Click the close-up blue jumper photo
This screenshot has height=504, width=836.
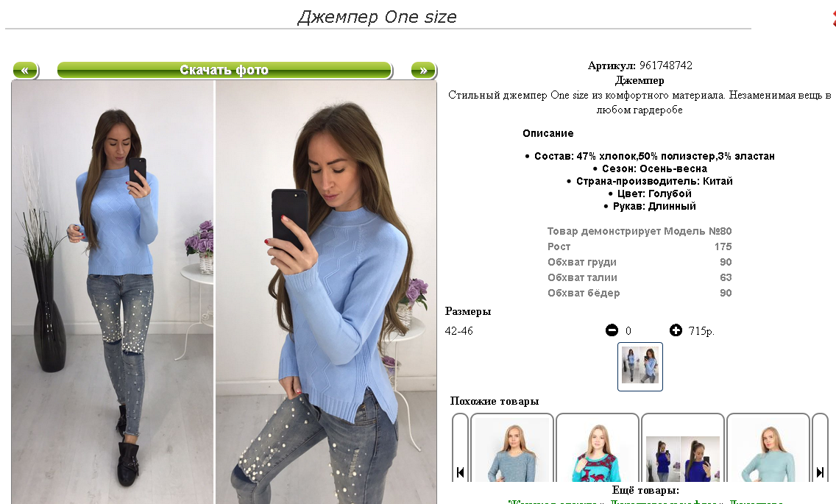tap(326, 292)
